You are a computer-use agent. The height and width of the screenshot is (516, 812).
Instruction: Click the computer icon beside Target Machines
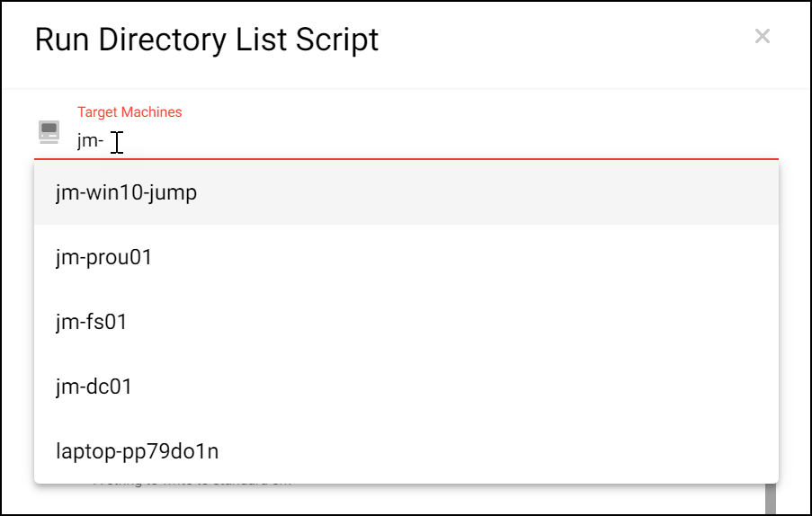tap(49, 132)
